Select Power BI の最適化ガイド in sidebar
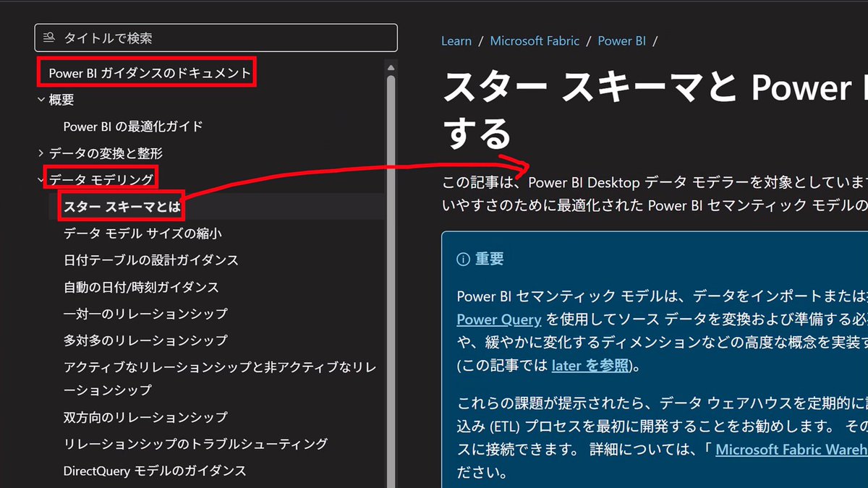Viewport: 868px width, 488px height. [132, 127]
